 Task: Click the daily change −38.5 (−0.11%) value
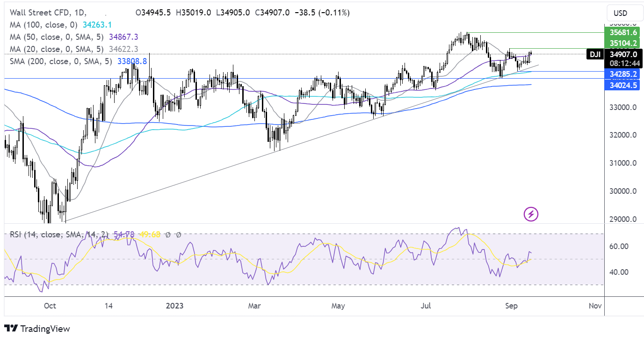point(323,13)
